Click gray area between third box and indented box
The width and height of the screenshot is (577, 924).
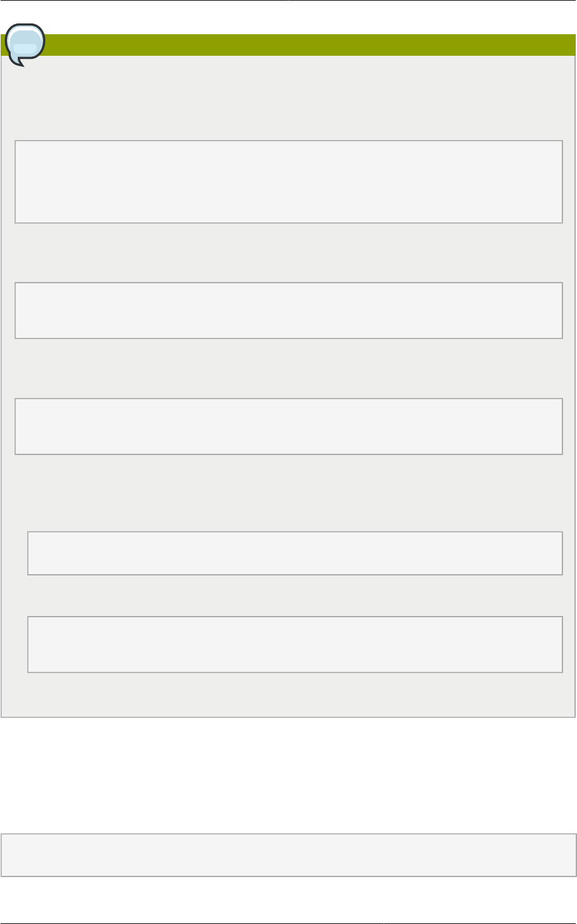coord(288,493)
